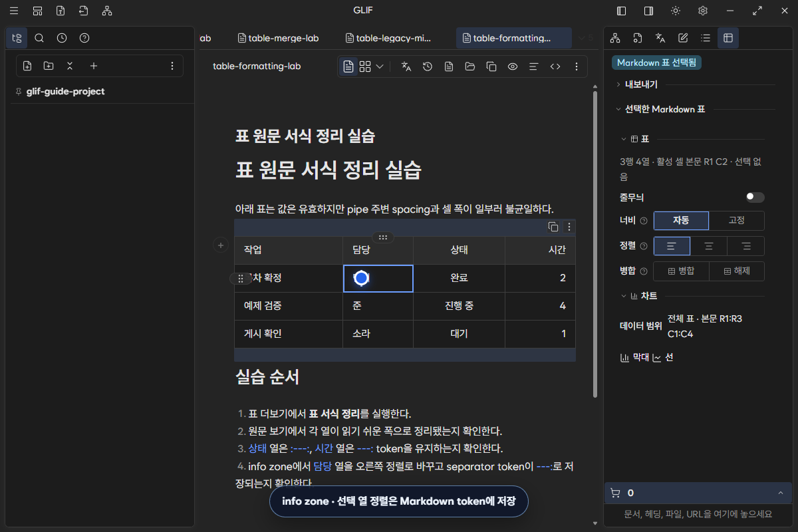Align the column right
This screenshot has width=798, height=532.
tap(746, 246)
